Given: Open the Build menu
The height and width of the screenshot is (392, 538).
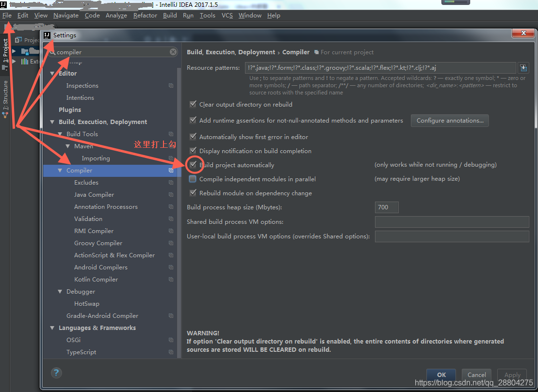Looking at the screenshot, I should [x=170, y=16].
